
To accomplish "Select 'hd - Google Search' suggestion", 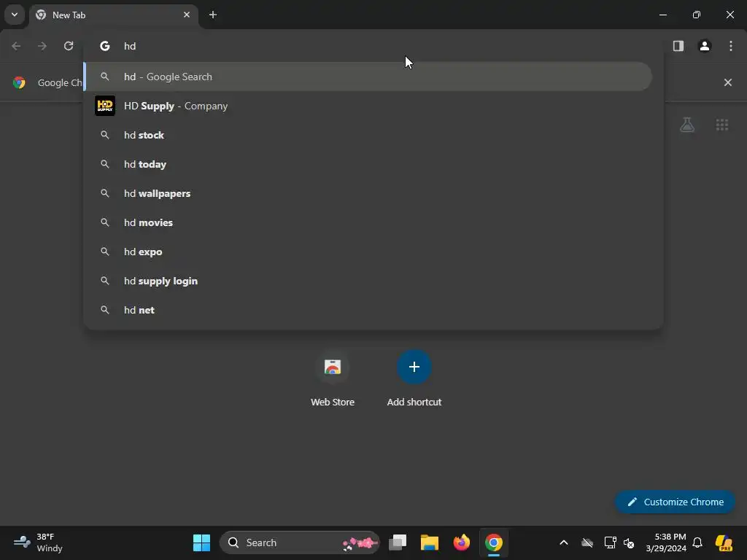I will pos(368,77).
